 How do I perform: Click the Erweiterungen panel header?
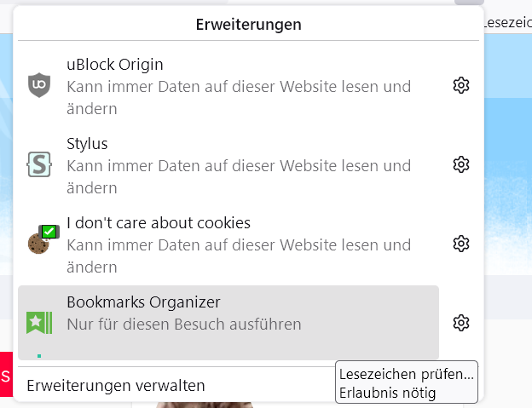(249, 25)
